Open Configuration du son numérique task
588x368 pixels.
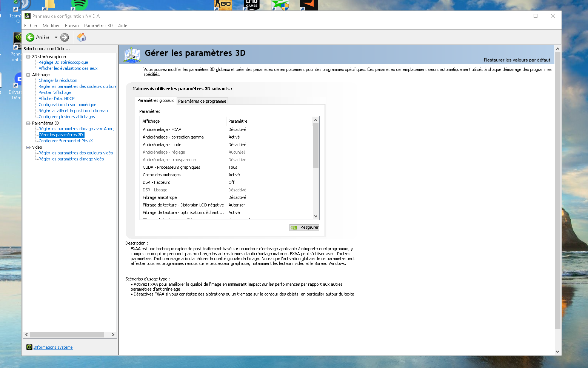point(68,105)
